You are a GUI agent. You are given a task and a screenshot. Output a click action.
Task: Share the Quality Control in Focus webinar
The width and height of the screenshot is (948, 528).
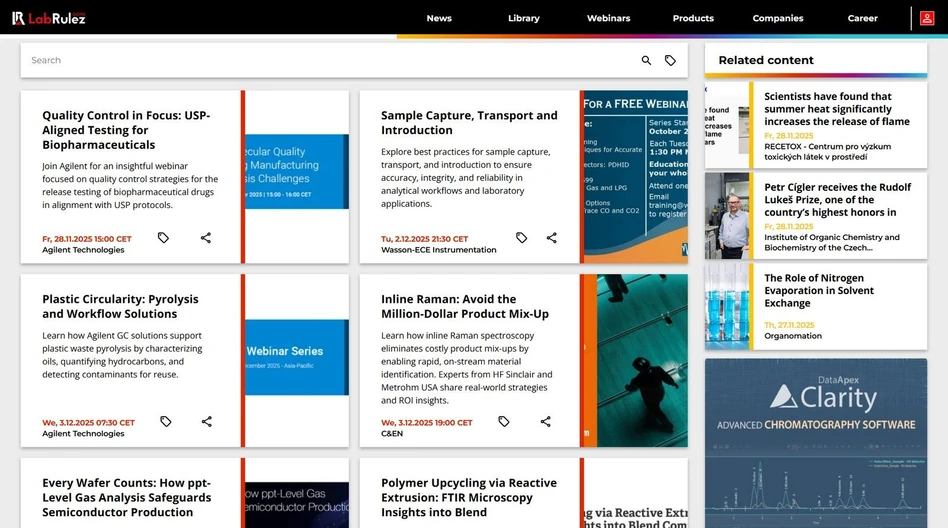pyautogui.click(x=206, y=238)
